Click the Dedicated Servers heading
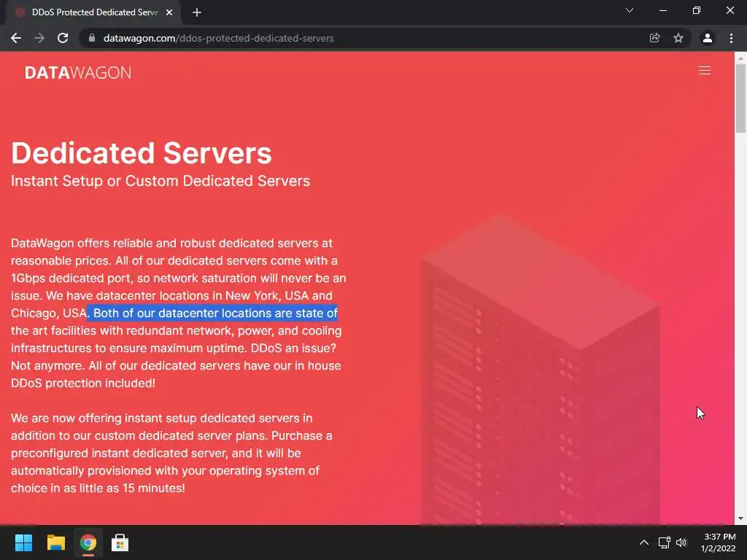 (142, 153)
